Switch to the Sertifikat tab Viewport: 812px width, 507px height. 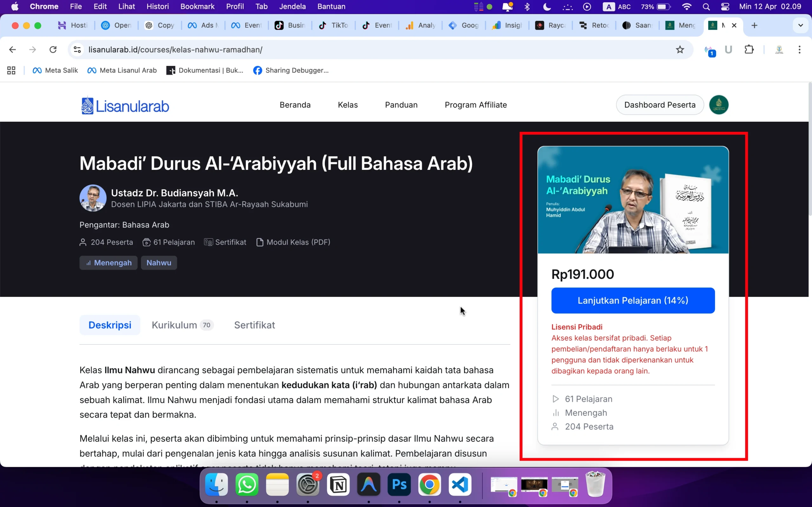pos(254,324)
